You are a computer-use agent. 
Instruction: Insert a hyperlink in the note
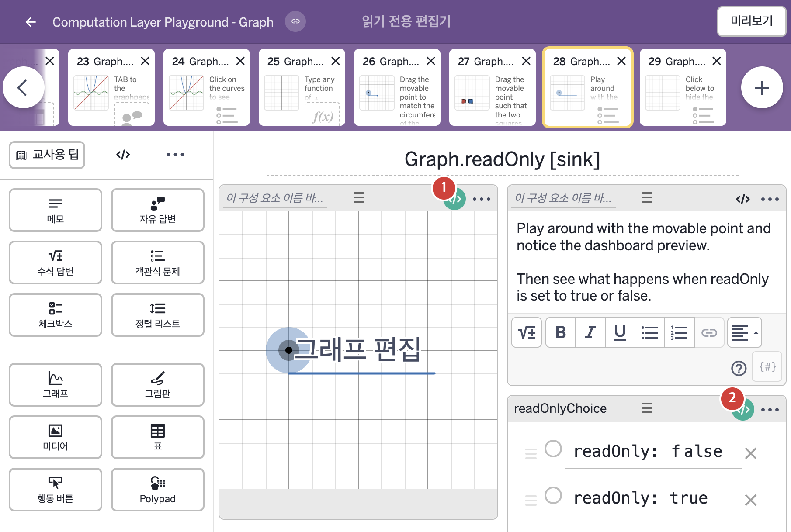point(709,332)
